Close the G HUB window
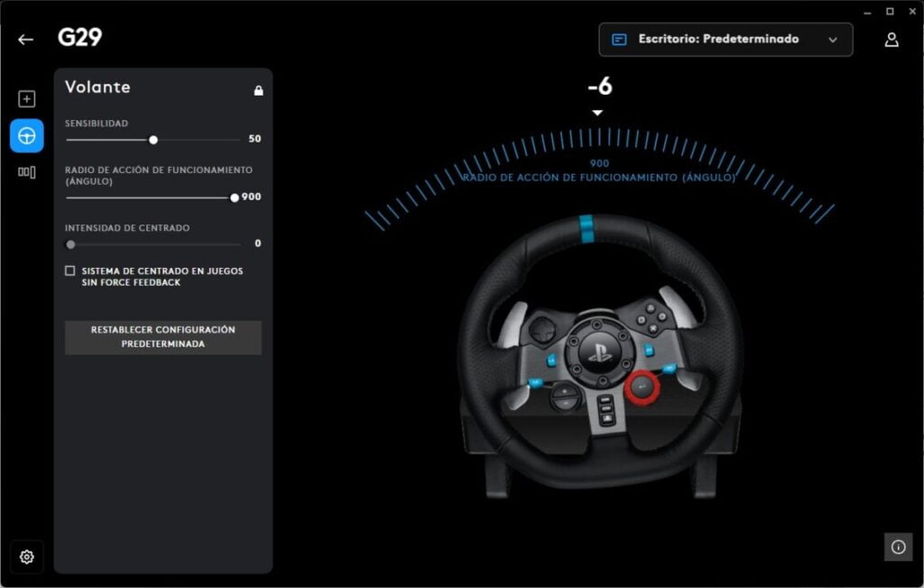Image resolution: width=924 pixels, height=588 pixels. (x=912, y=11)
